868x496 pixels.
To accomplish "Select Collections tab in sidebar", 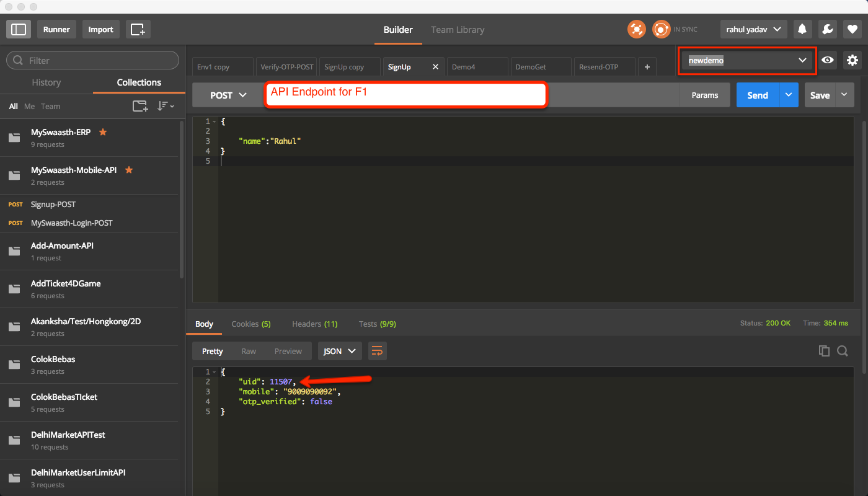I will pos(139,82).
